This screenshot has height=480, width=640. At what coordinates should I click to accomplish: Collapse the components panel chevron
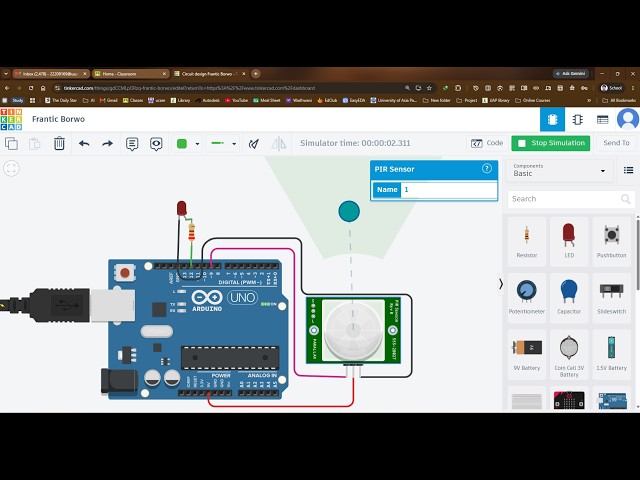(501, 284)
